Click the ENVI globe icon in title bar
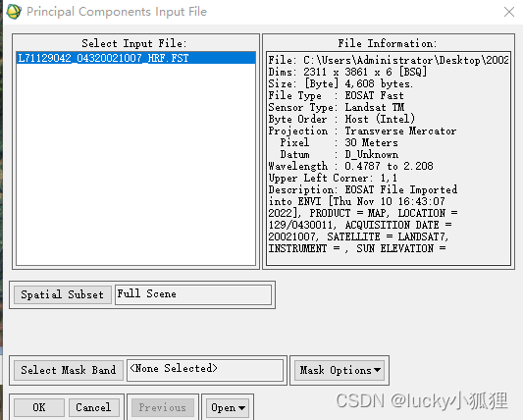The width and height of the screenshot is (523, 420). pyautogui.click(x=14, y=12)
